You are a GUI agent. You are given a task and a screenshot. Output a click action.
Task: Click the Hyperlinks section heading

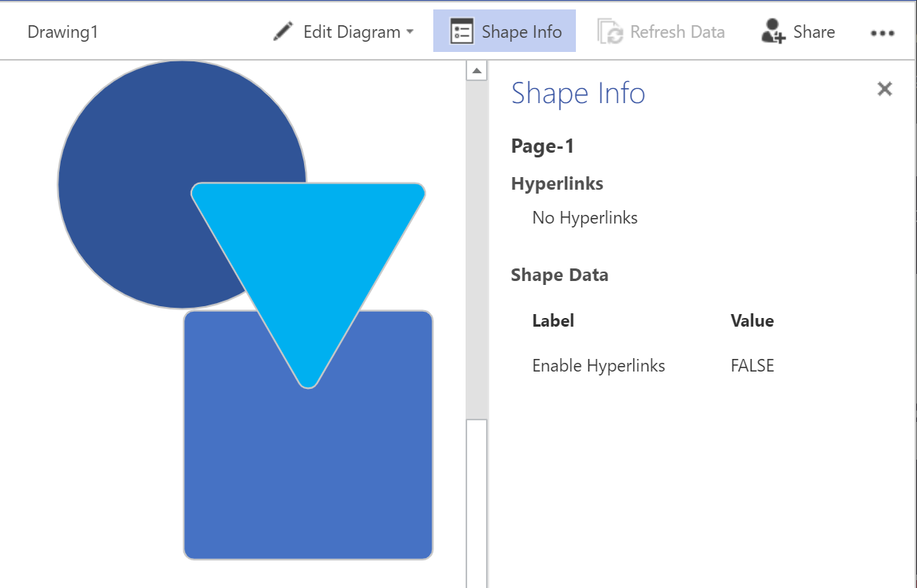(x=557, y=183)
